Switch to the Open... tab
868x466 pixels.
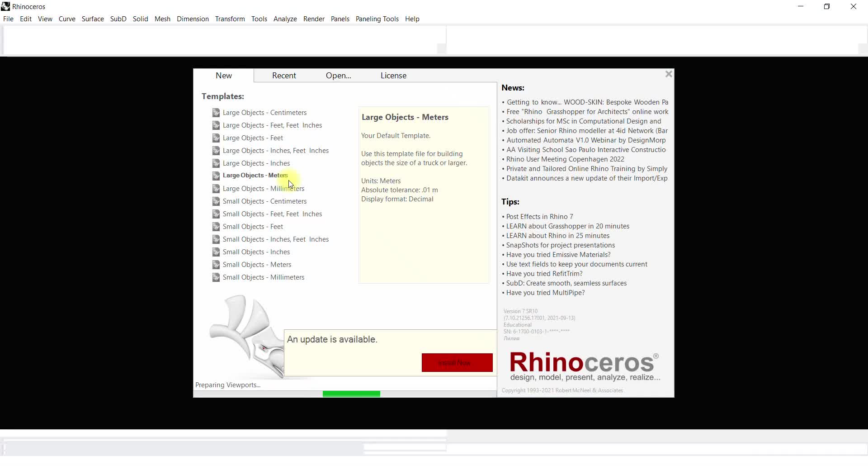point(338,76)
